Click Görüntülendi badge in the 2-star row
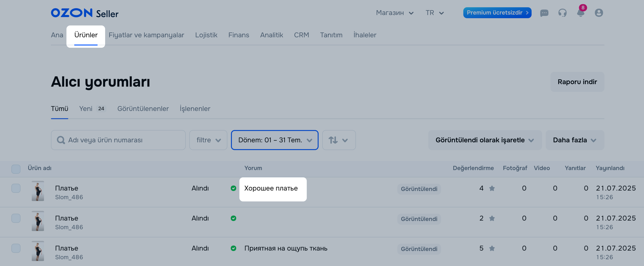Screen dimensions: 644x266 click(x=419, y=219)
